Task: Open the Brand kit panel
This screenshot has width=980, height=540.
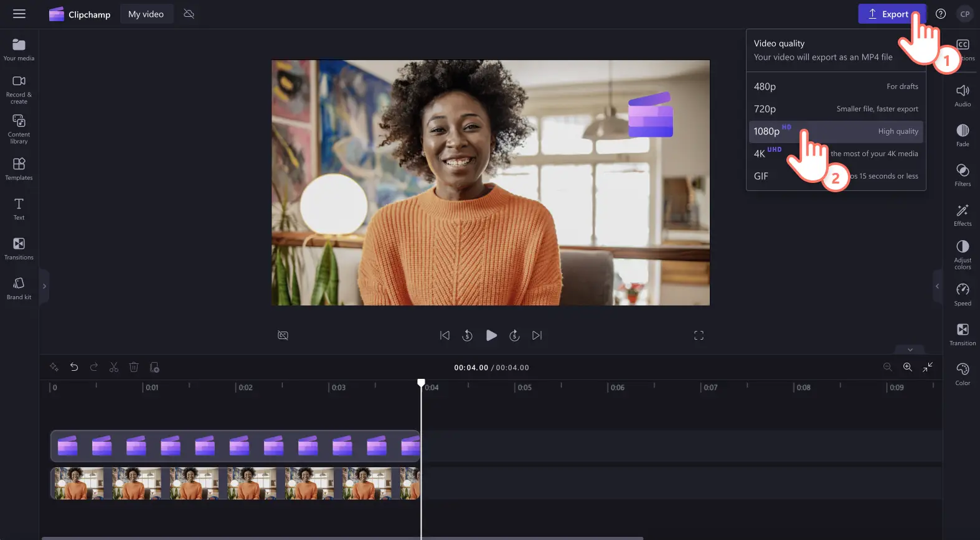Action: pos(19,288)
